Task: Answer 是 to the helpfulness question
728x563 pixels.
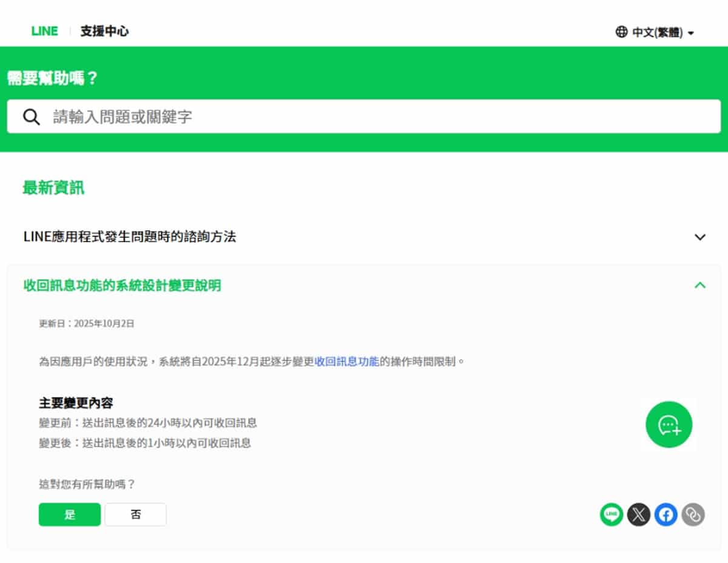Action: click(70, 514)
